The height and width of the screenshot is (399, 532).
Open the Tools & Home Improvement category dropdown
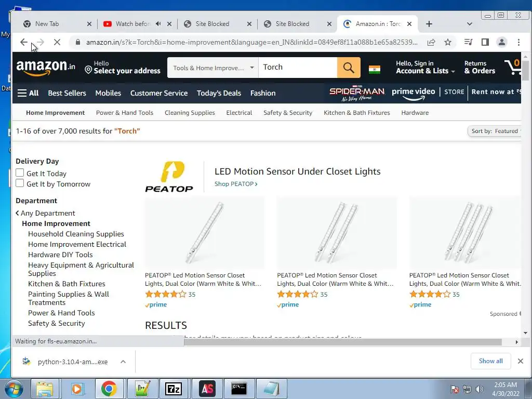click(213, 68)
